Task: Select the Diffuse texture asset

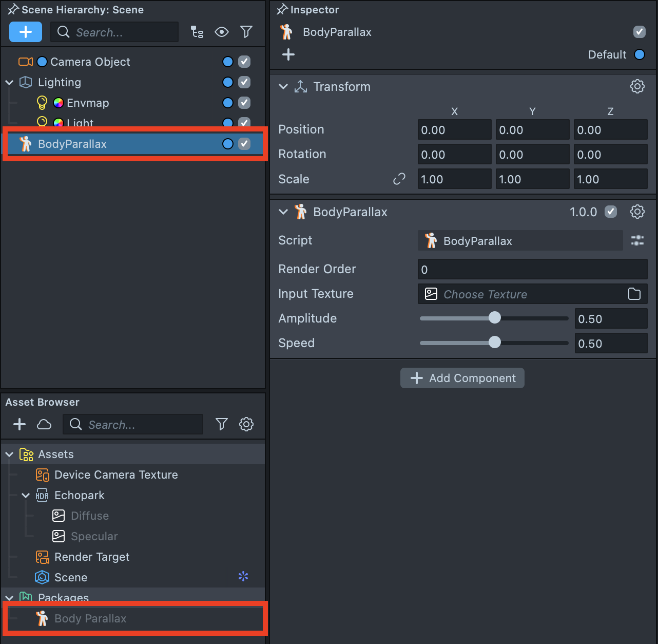Action: (x=132, y=516)
